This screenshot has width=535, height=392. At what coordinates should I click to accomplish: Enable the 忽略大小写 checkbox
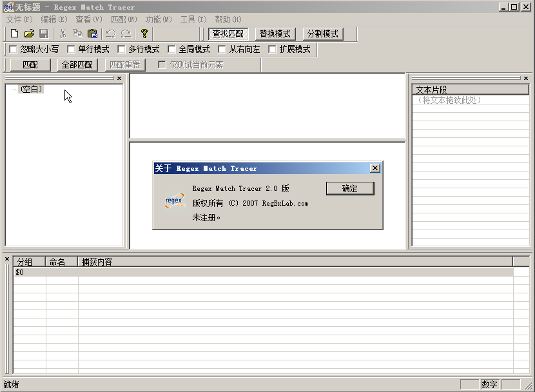[x=13, y=50]
